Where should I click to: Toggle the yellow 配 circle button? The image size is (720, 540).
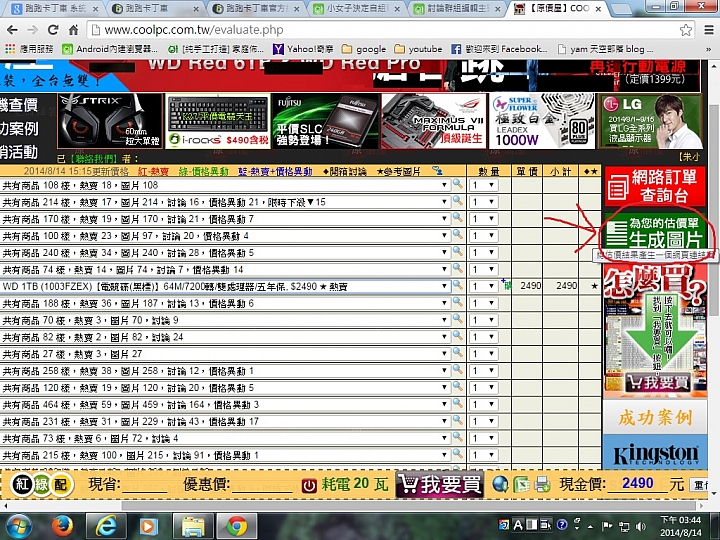(x=61, y=484)
